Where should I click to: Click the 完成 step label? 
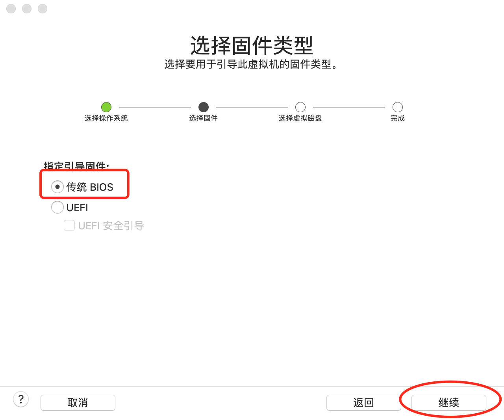398,118
